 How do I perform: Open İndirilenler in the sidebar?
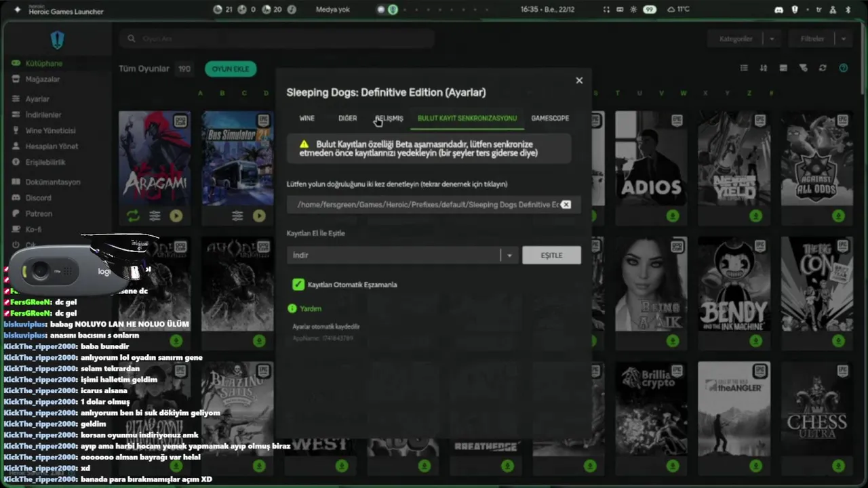(x=43, y=115)
